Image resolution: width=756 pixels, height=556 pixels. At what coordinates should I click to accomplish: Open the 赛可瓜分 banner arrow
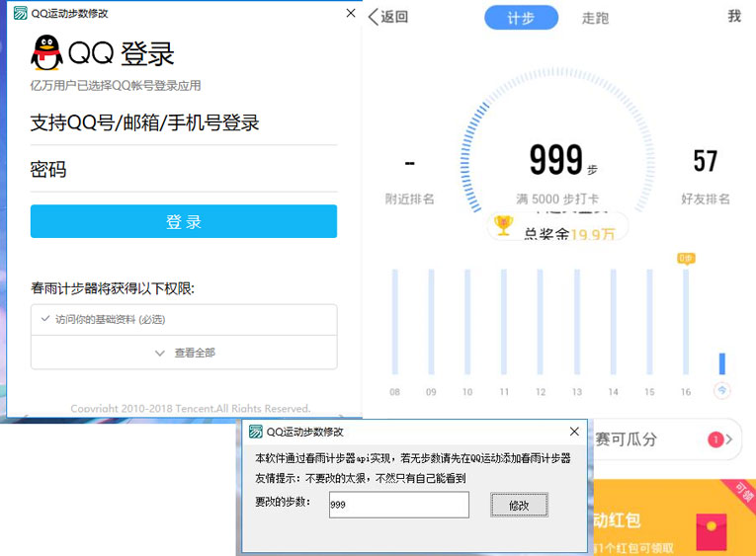[730, 439]
